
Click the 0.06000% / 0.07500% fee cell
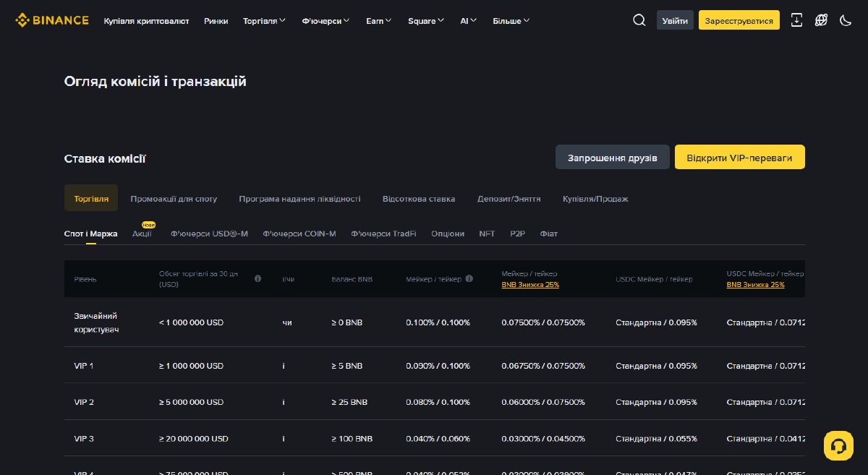pyautogui.click(x=543, y=402)
